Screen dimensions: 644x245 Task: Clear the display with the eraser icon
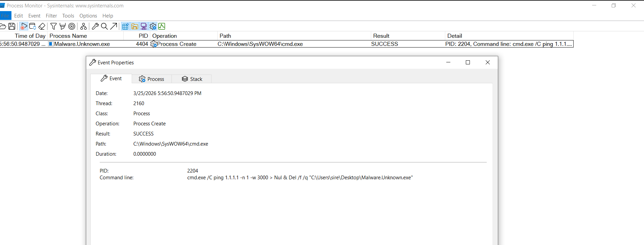pyautogui.click(x=42, y=26)
